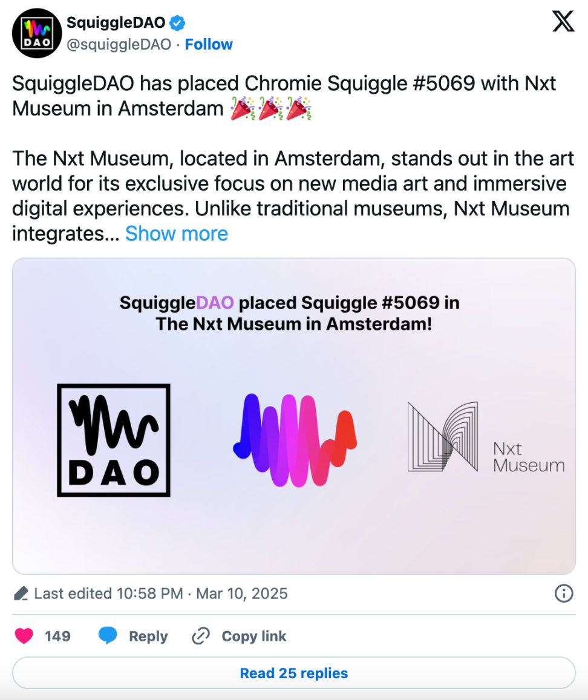Expand tweet text with Show more
This screenshot has height=700, width=588.
coord(177,234)
